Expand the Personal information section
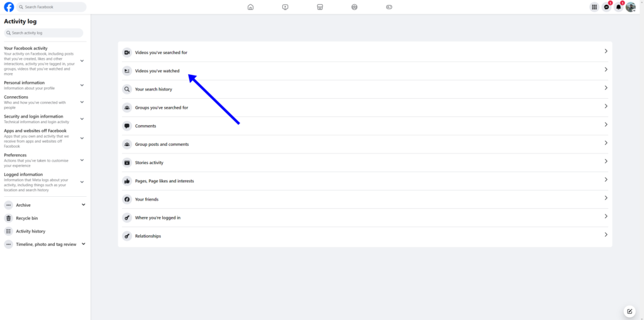The width and height of the screenshot is (644, 320). point(82,86)
